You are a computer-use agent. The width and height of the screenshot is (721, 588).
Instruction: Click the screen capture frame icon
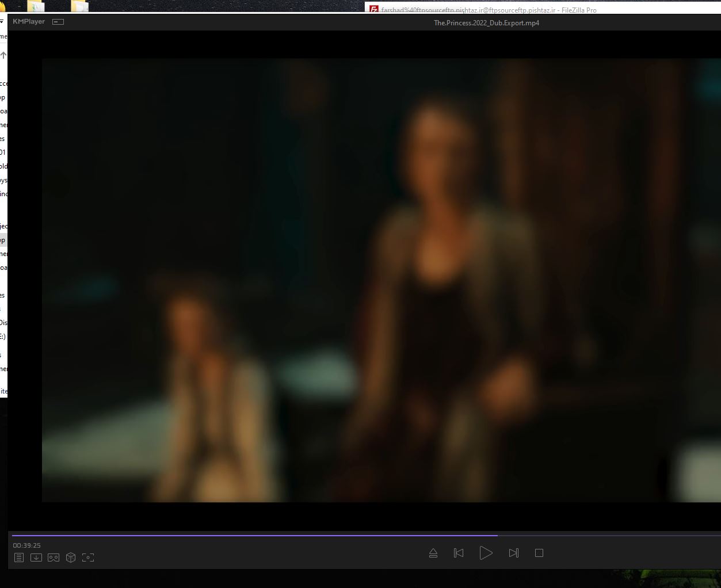click(x=88, y=558)
